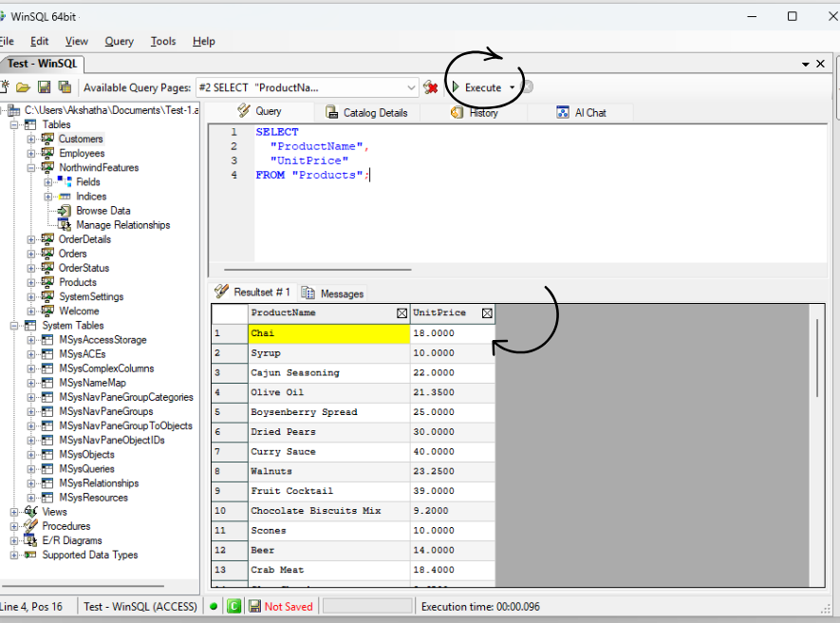Image resolution: width=840 pixels, height=623 pixels.
Task: Click the green C icon in status bar
Action: click(x=233, y=606)
